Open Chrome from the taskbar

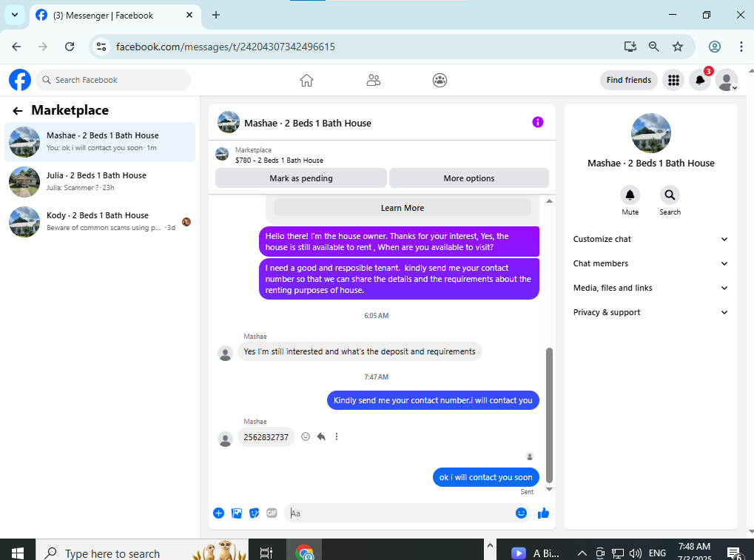(304, 553)
